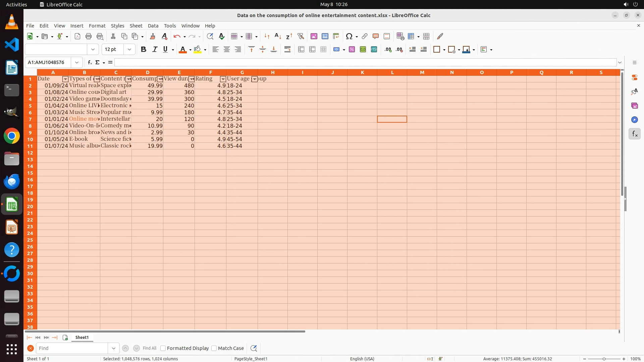Open the Name Box dropdown arrow
This screenshot has height=362, width=644.
(77, 62)
